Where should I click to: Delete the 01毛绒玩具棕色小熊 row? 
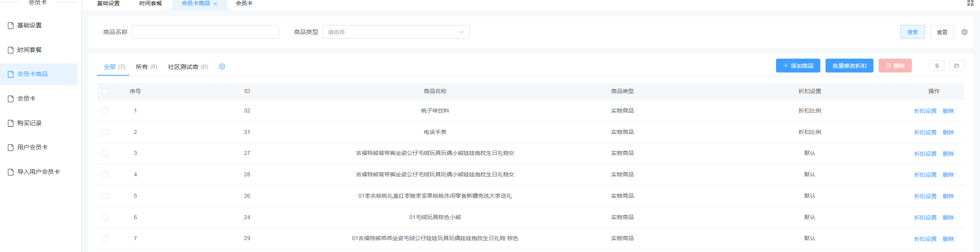coord(948,218)
